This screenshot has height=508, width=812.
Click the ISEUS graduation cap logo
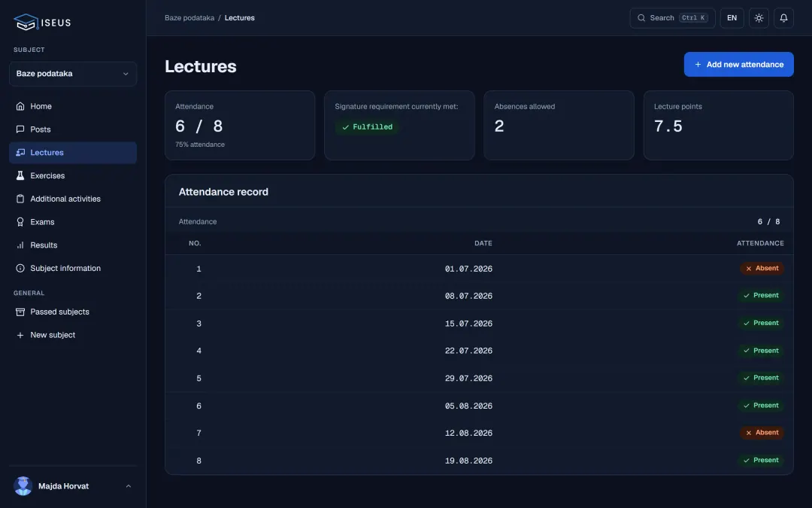[26, 23]
